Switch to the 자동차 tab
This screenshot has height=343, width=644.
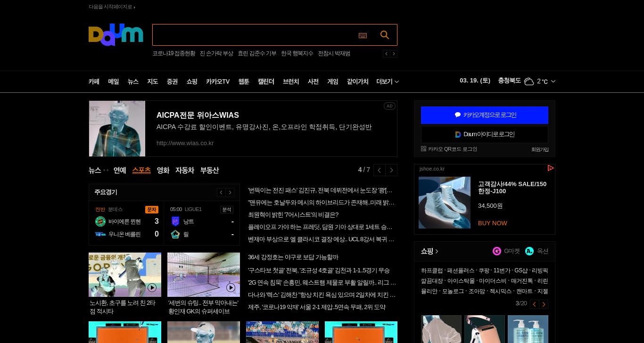point(185,170)
